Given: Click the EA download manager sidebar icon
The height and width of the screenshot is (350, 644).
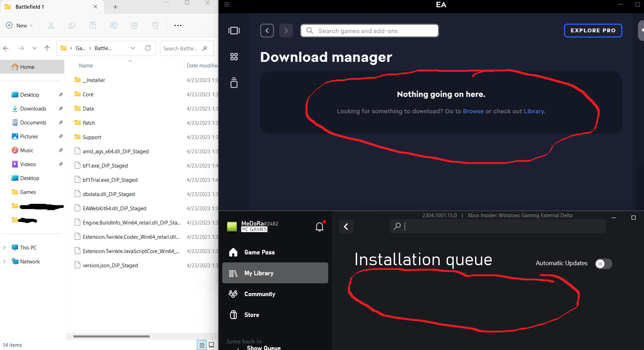Looking at the screenshot, I should [x=234, y=83].
